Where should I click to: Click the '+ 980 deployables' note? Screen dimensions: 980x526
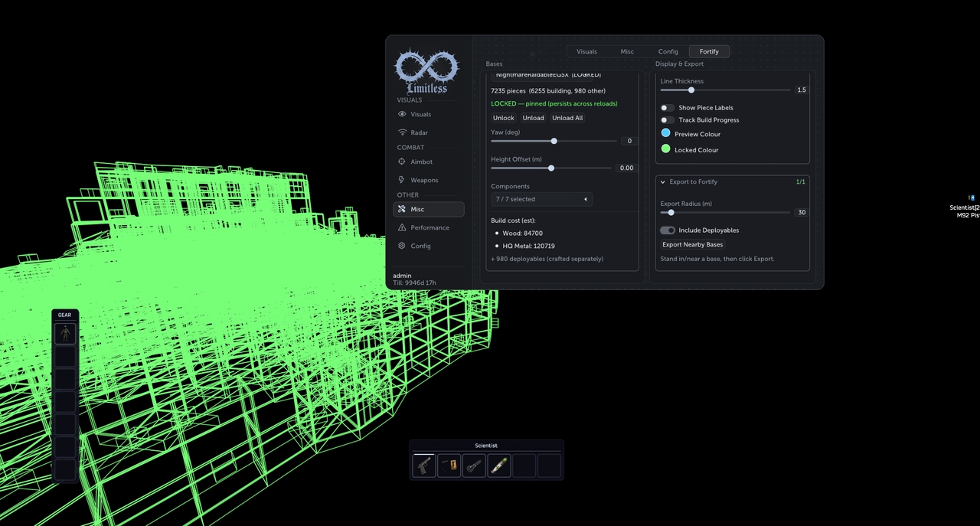547,259
